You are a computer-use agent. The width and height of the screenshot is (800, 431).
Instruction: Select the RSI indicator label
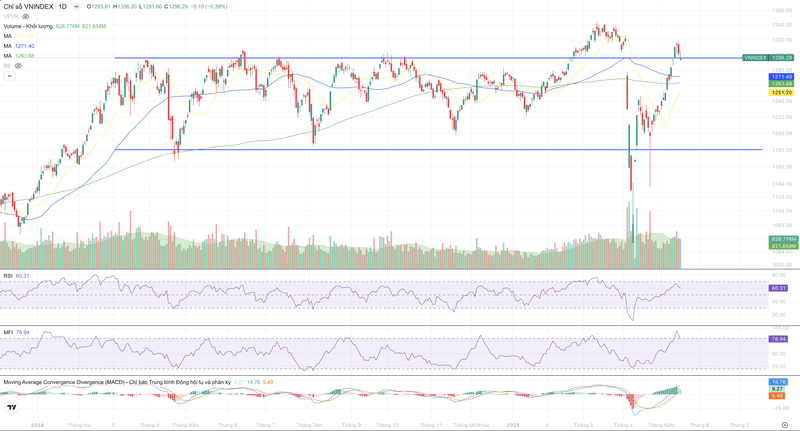click(8, 276)
